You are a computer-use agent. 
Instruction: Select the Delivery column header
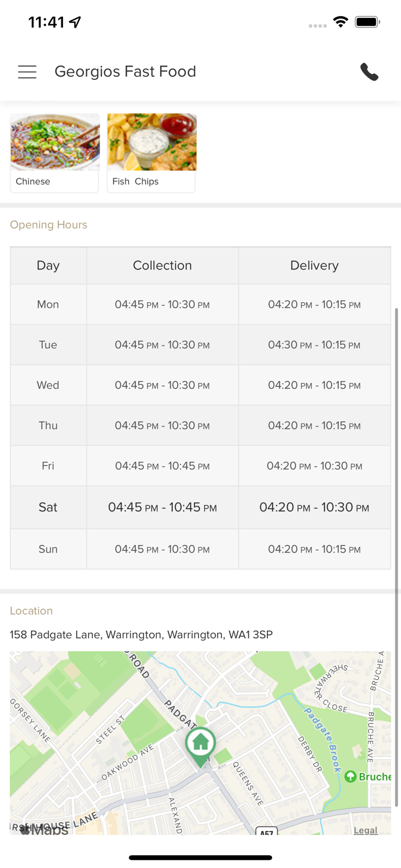(314, 266)
